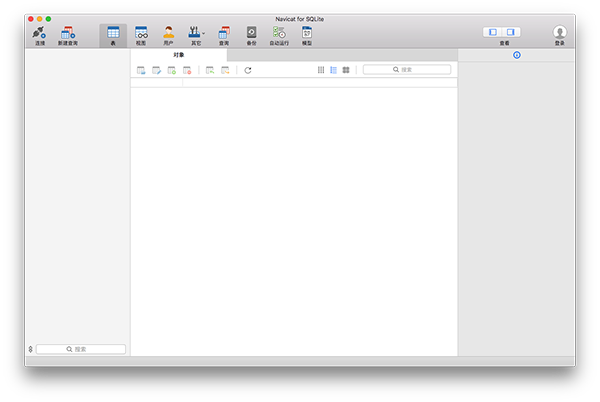Screen dimensions: 600x402
Task: Click the 连接 (Connection) toolbar icon
Action: [x=39, y=36]
